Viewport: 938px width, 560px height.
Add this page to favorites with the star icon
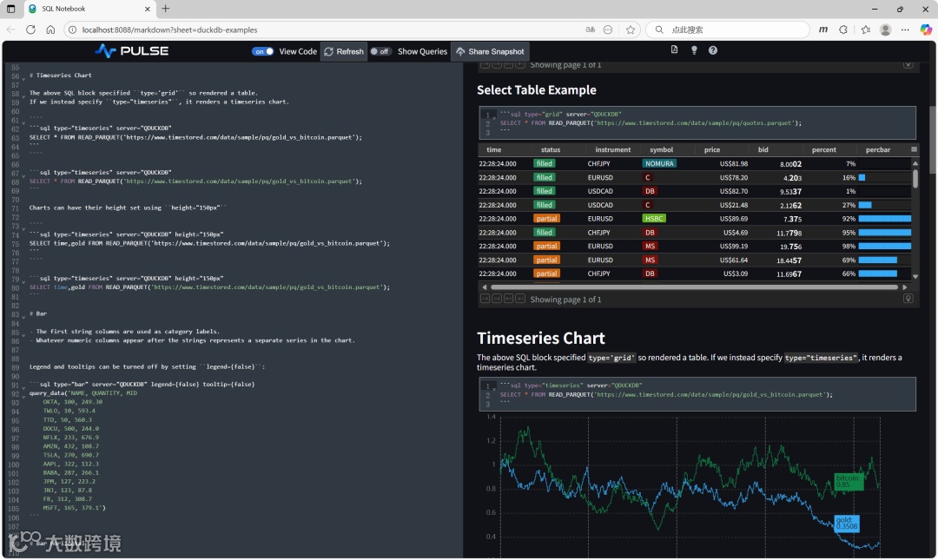630,30
